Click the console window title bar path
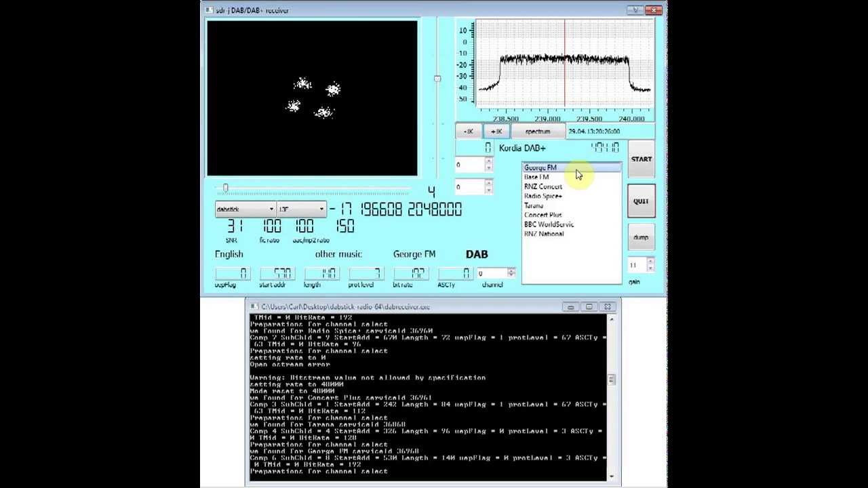868x488 pixels. [x=345, y=307]
